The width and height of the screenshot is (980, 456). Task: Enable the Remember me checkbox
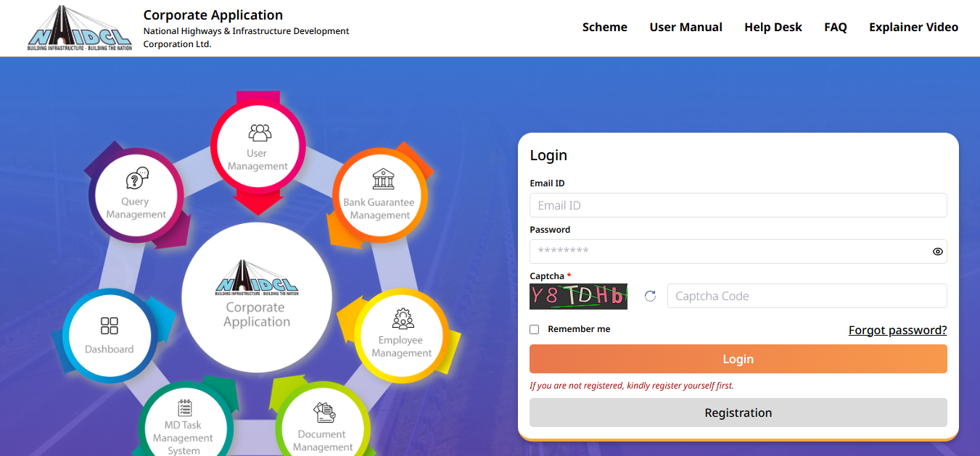pyautogui.click(x=535, y=329)
